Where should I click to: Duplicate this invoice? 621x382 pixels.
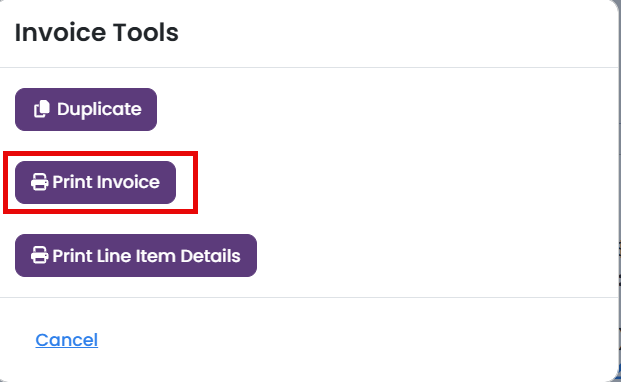point(86,109)
